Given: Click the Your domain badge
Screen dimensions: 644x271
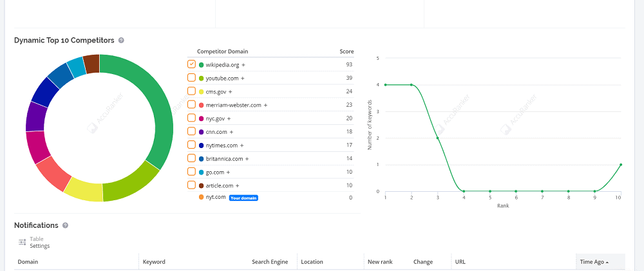Looking at the screenshot, I should tap(243, 198).
